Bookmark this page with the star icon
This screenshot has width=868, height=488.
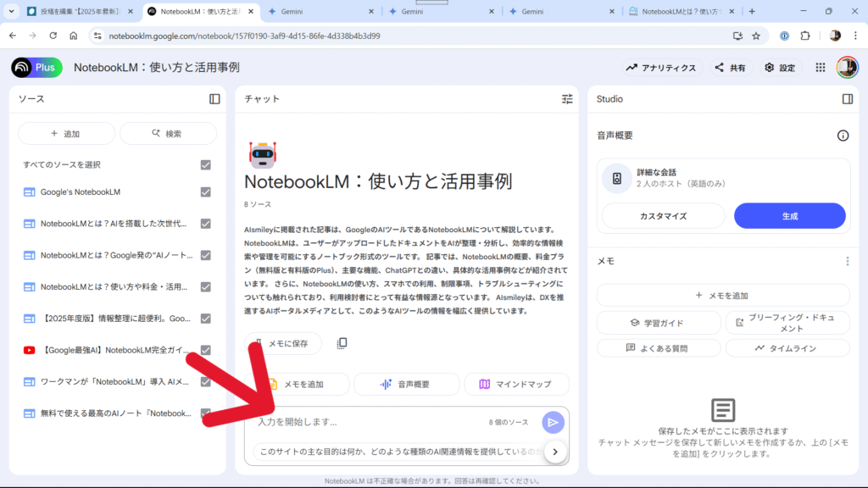click(756, 36)
